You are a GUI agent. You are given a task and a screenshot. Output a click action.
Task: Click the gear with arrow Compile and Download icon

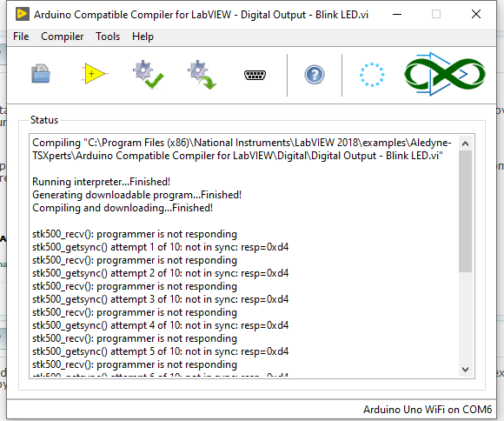(202, 75)
